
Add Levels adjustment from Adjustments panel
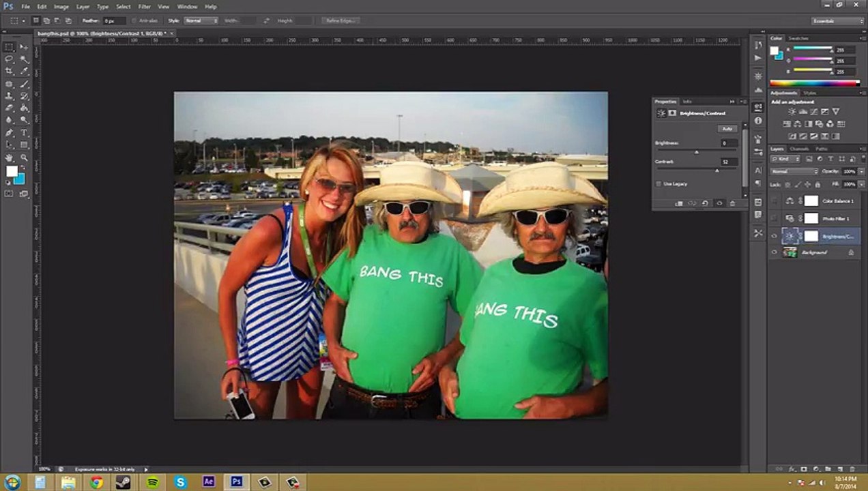802,111
